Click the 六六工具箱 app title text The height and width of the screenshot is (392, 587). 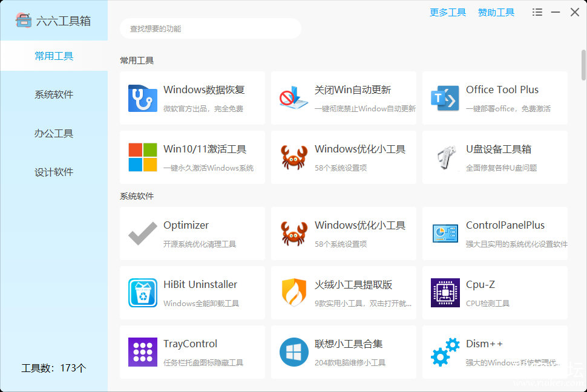point(64,21)
